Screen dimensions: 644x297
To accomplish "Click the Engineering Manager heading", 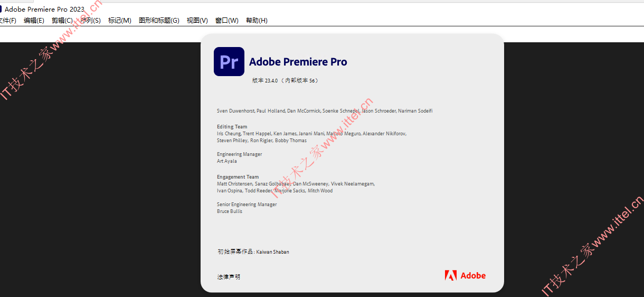I will pos(239,154).
